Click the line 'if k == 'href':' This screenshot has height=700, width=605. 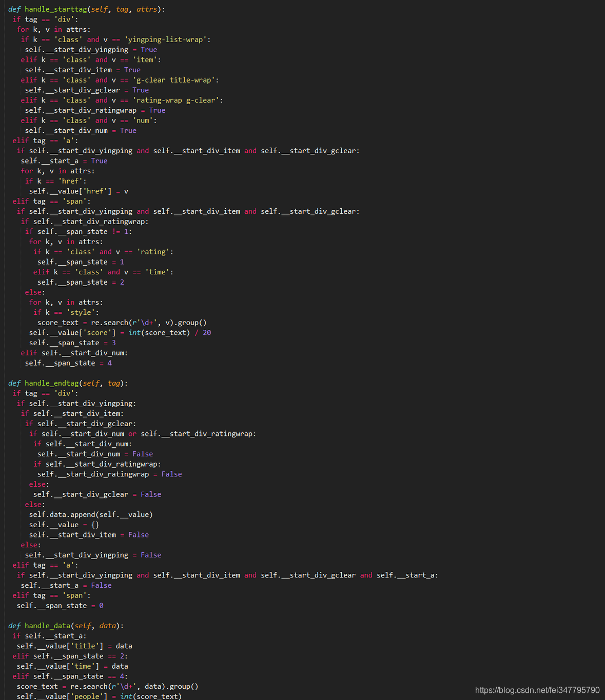click(x=56, y=181)
